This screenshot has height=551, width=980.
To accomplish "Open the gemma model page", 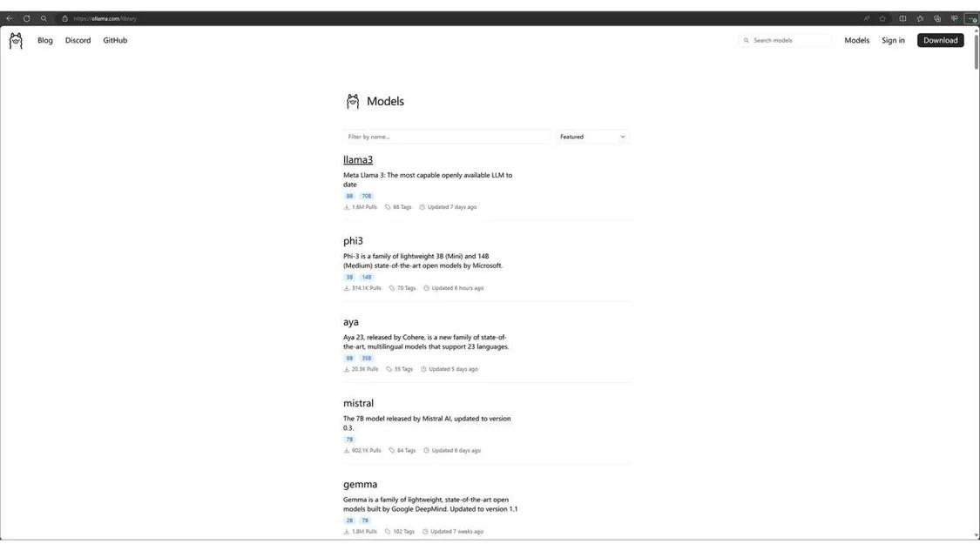I will pos(360,485).
